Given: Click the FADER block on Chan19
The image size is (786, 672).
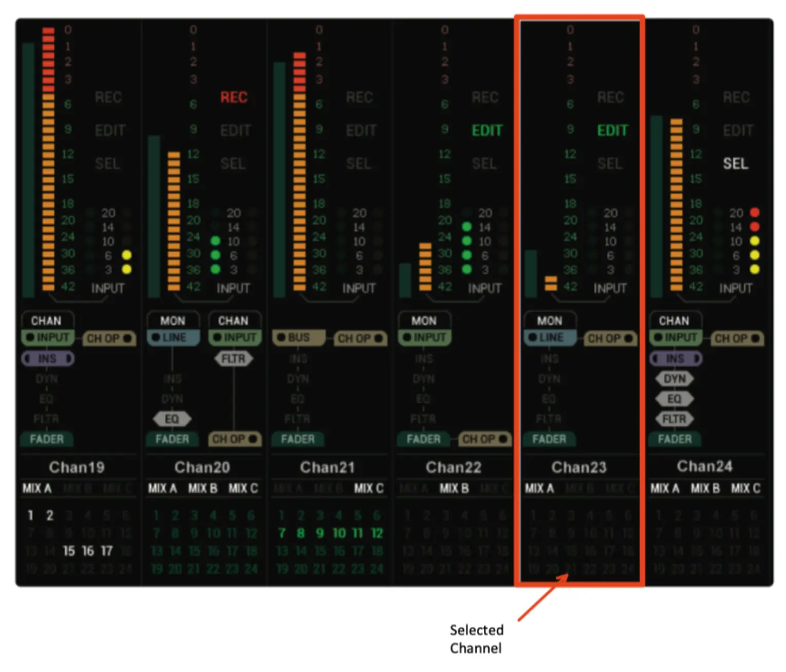Looking at the screenshot, I should (47, 439).
